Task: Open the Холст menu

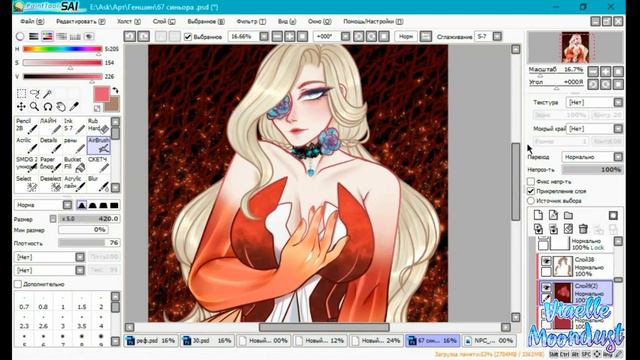Action: pos(129,22)
